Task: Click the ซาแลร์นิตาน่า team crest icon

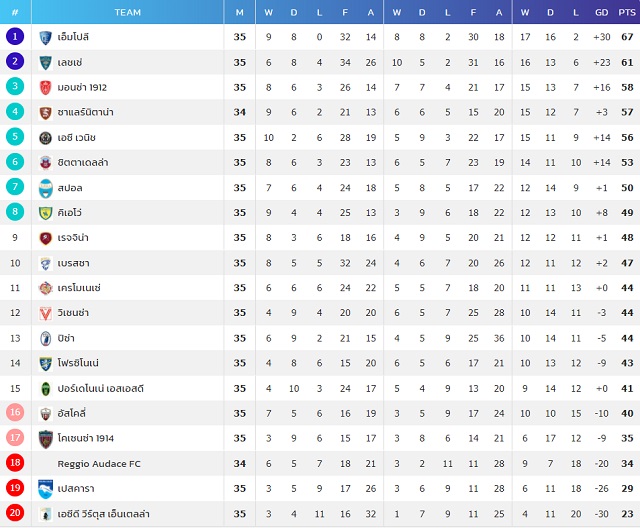Action: pyautogui.click(x=45, y=113)
